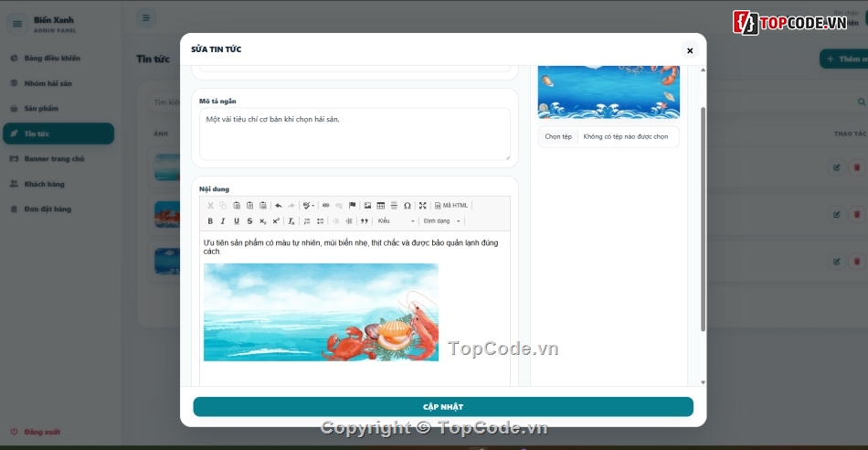Viewport: 868px width, 450px height.
Task: Open the spell check dropdown
Action: pos(309,206)
